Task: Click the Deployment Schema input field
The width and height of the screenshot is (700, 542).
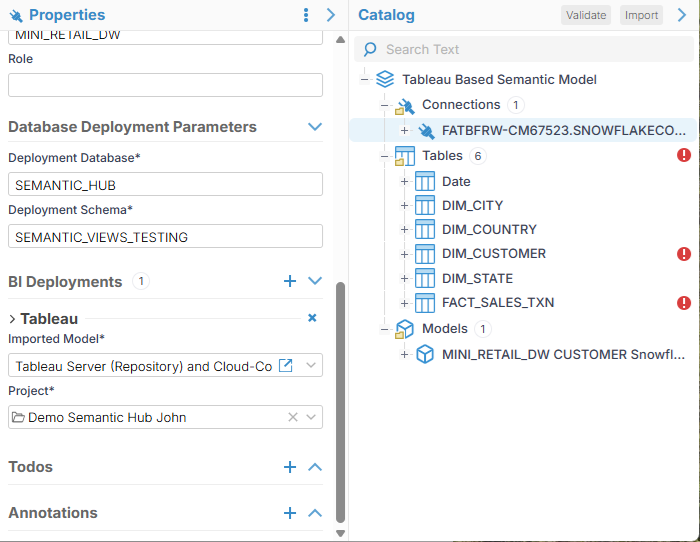Action: point(165,237)
